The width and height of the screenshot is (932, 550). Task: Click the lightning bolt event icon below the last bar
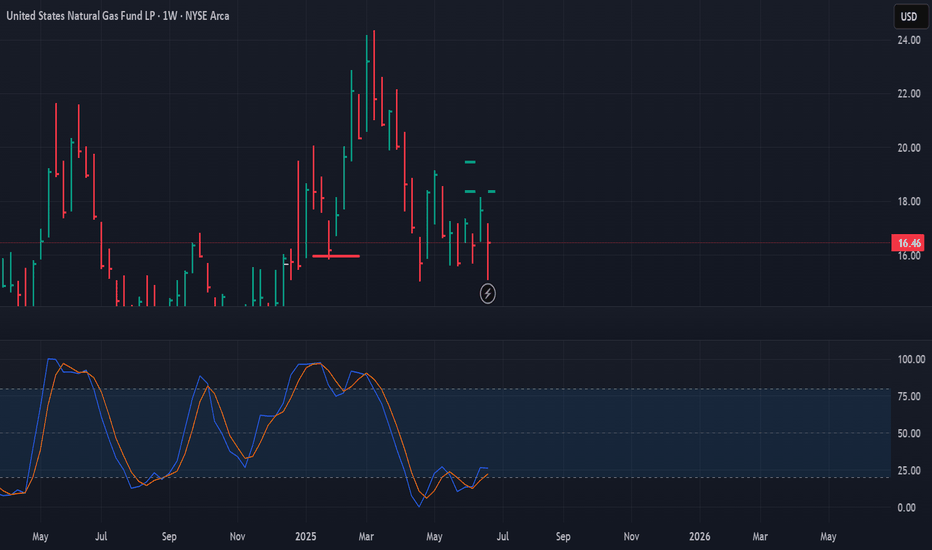coord(487,293)
